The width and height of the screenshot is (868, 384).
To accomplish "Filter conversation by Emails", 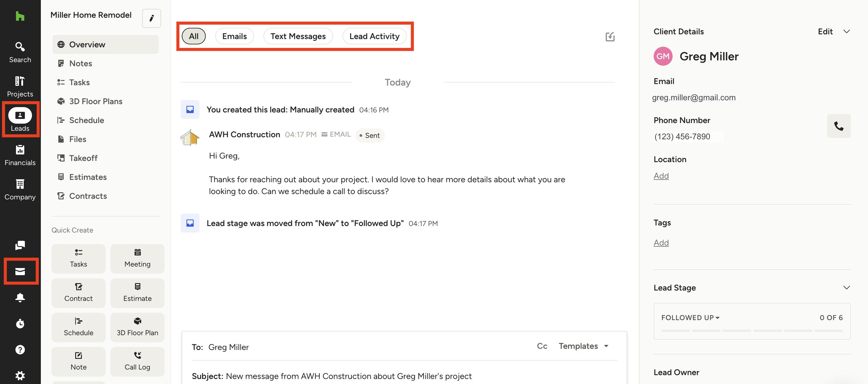I will click(234, 36).
